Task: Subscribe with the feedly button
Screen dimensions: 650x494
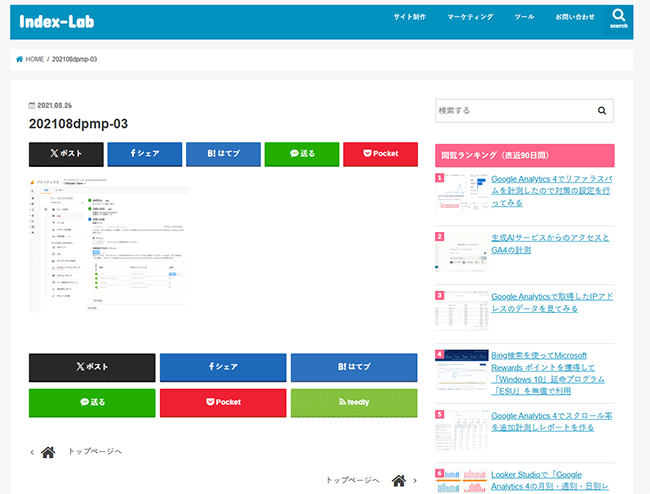Action: (354, 403)
